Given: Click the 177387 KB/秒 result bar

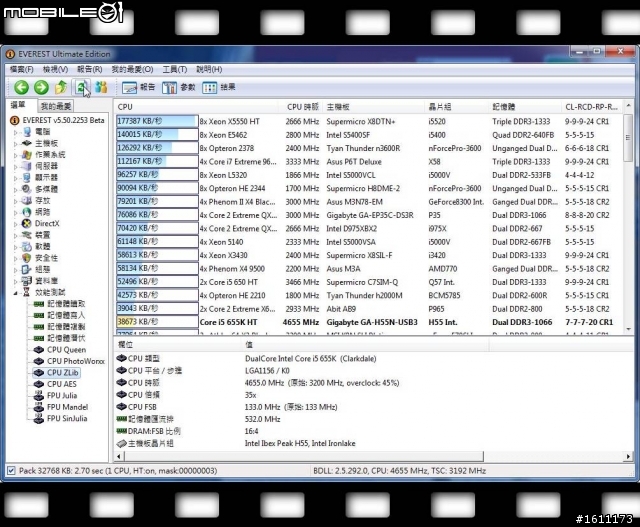Looking at the screenshot, I should [x=157, y=121].
